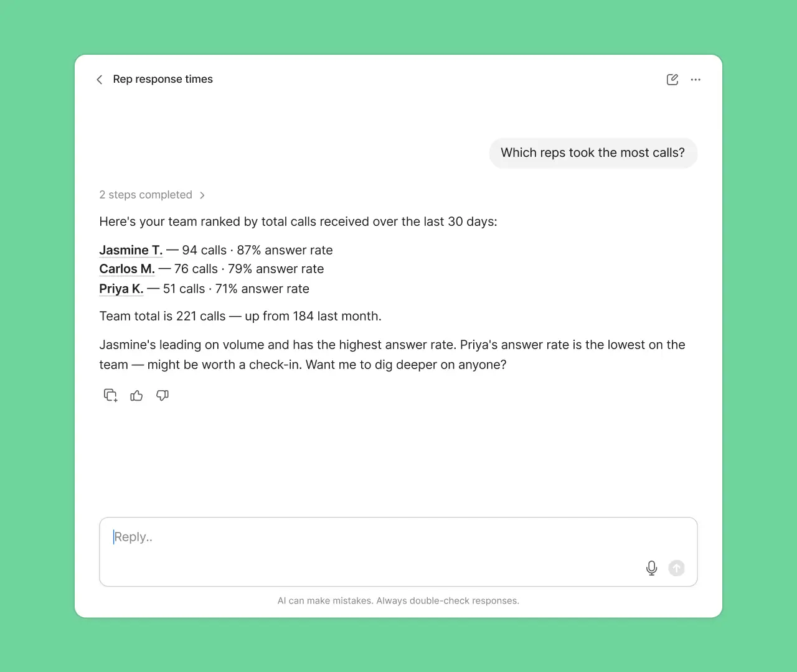Click the "Here's your team ranked" intro line
This screenshot has height=672, width=797.
click(298, 222)
